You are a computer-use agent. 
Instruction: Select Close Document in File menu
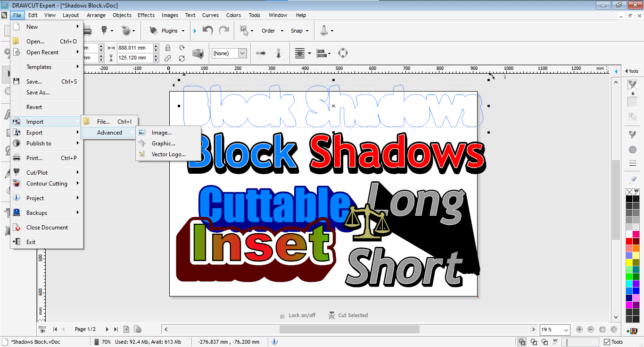tap(47, 228)
